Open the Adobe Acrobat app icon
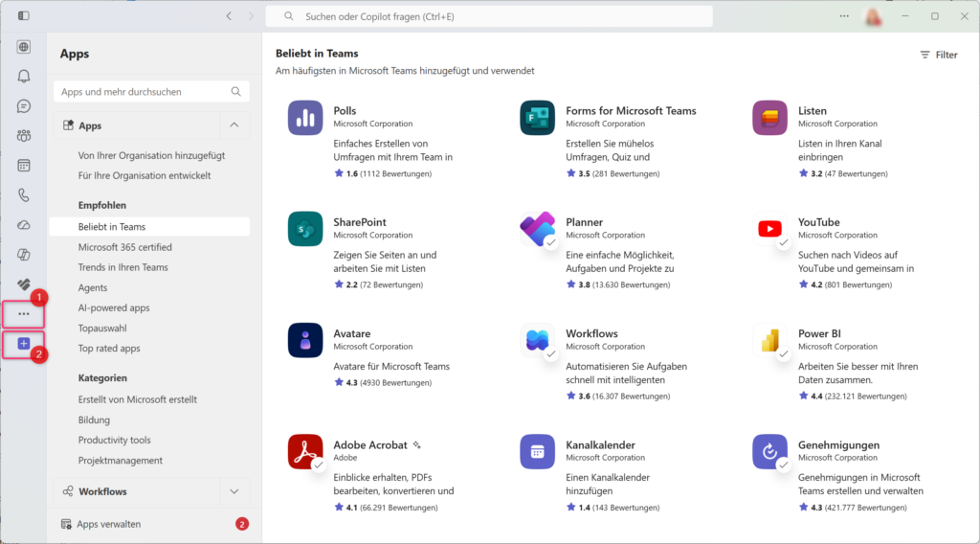The height and width of the screenshot is (544, 980). point(305,451)
